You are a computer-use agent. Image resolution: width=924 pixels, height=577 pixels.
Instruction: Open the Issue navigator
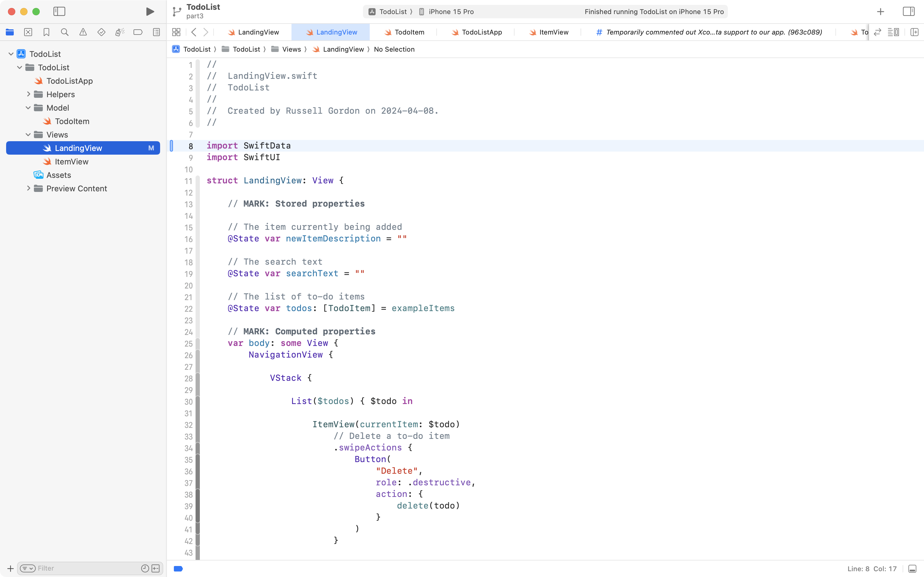pyautogui.click(x=83, y=32)
